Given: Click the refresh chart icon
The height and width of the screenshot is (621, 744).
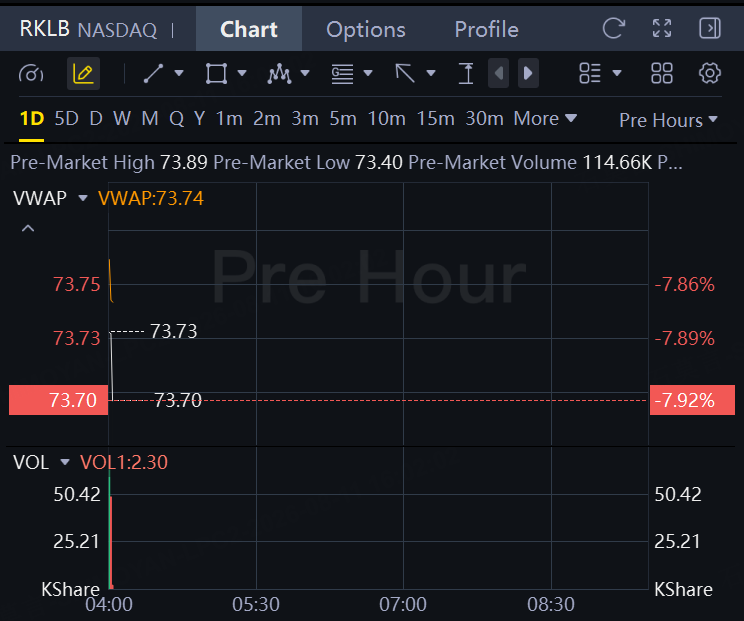Looking at the screenshot, I should [x=614, y=28].
